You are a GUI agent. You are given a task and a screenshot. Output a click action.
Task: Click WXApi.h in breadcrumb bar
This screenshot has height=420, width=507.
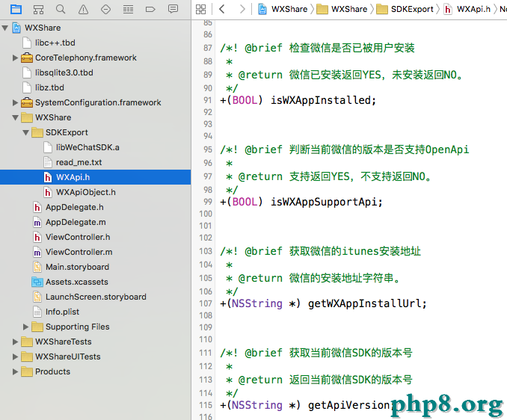point(467,9)
